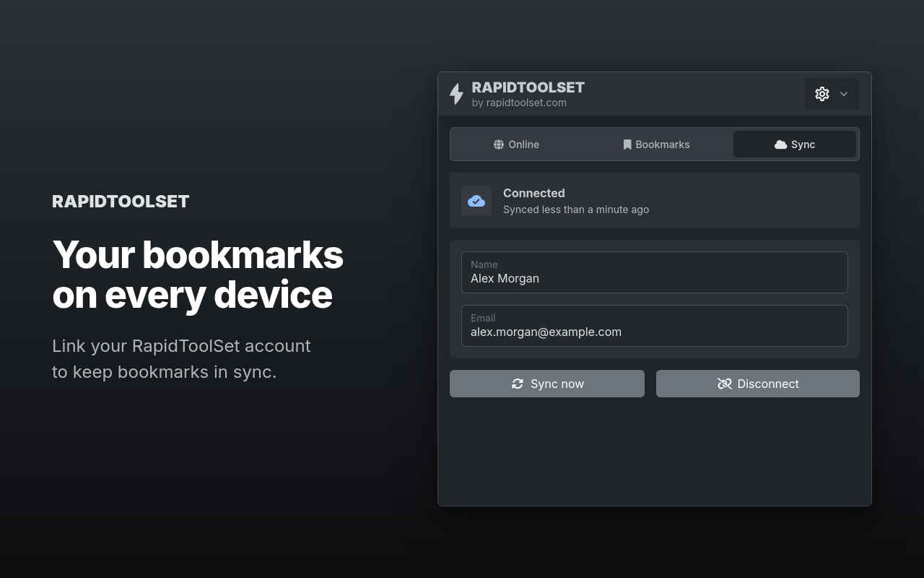924x578 pixels.
Task: Click the 'by rapidtoolset.com' text
Action: [519, 103]
